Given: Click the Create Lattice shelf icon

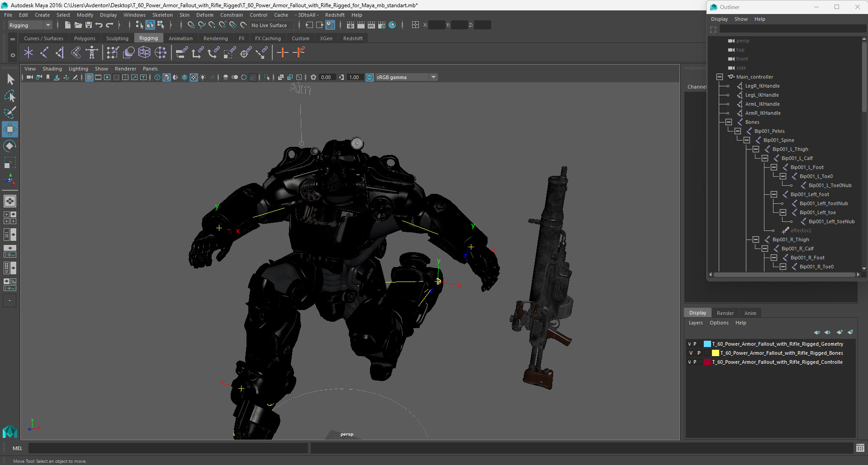Looking at the screenshot, I should [144, 53].
